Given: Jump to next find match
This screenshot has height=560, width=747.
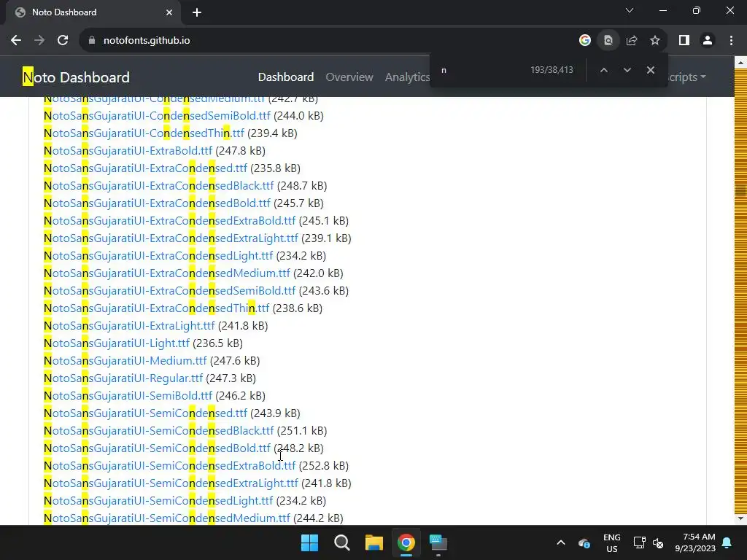Looking at the screenshot, I should [x=627, y=70].
